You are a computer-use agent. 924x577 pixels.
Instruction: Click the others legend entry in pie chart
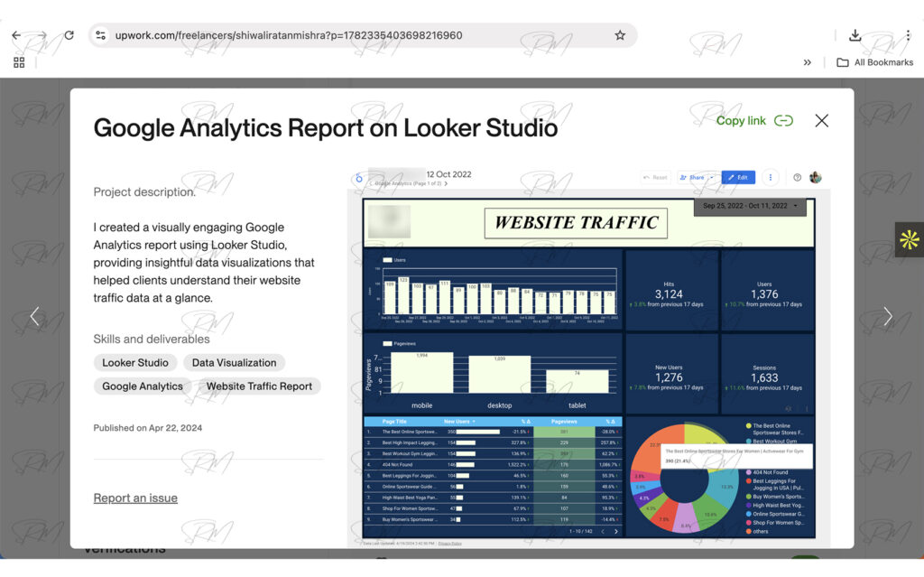[757, 531]
